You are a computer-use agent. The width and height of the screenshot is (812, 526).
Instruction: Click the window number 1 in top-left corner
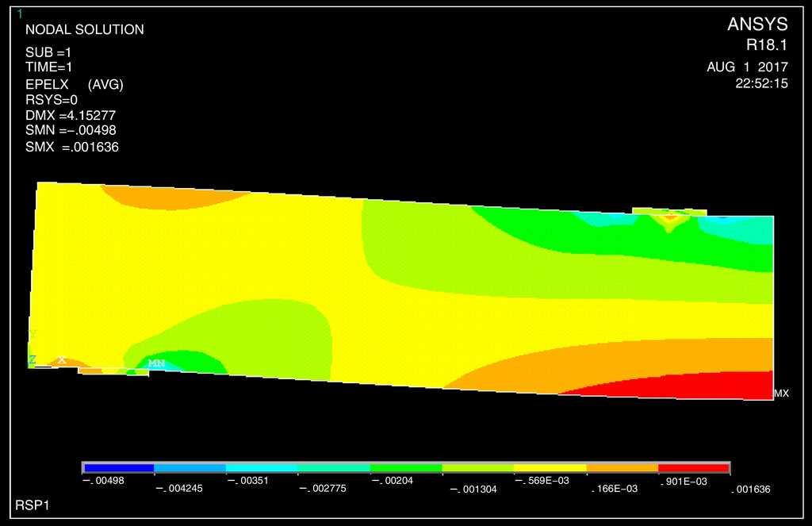click(20, 13)
